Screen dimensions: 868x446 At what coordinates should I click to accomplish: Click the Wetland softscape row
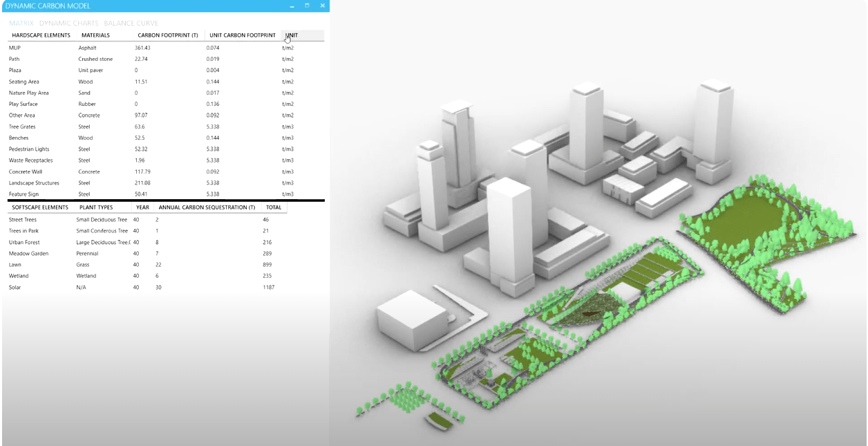(x=147, y=276)
